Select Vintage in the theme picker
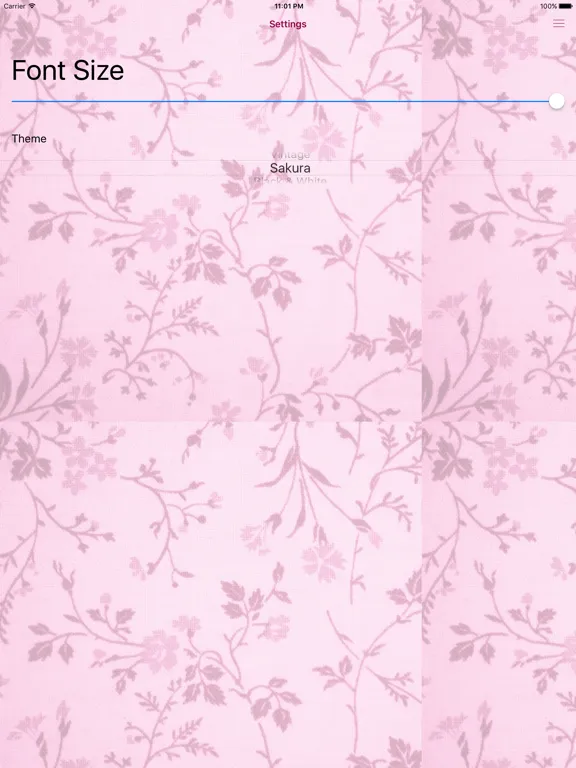The height and width of the screenshot is (768, 576). pyautogui.click(x=290, y=155)
